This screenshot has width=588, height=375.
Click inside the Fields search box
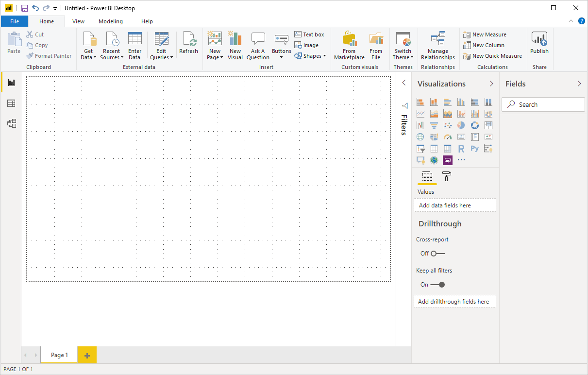click(543, 104)
